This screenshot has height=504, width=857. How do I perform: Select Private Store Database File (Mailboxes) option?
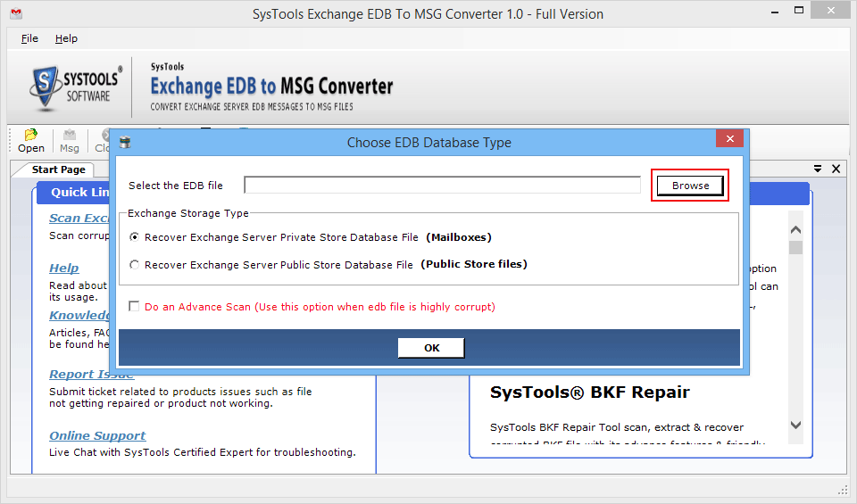coord(134,237)
